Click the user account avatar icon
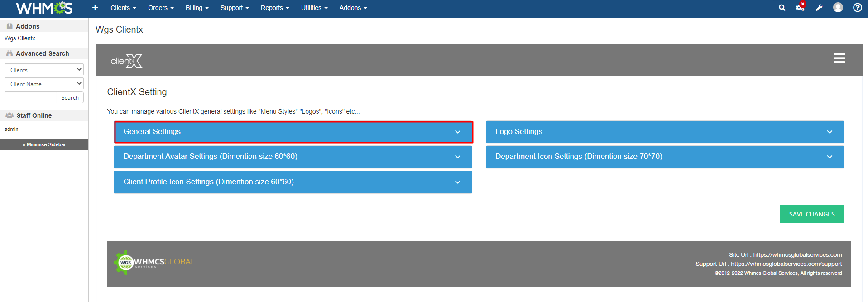 [838, 8]
